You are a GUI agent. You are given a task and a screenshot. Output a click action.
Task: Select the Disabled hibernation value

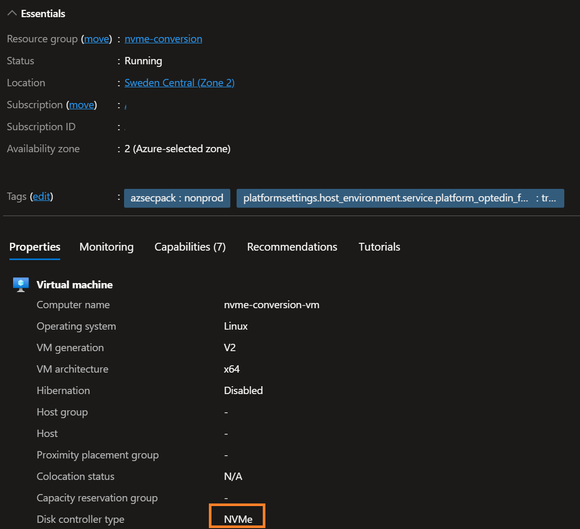(x=243, y=391)
